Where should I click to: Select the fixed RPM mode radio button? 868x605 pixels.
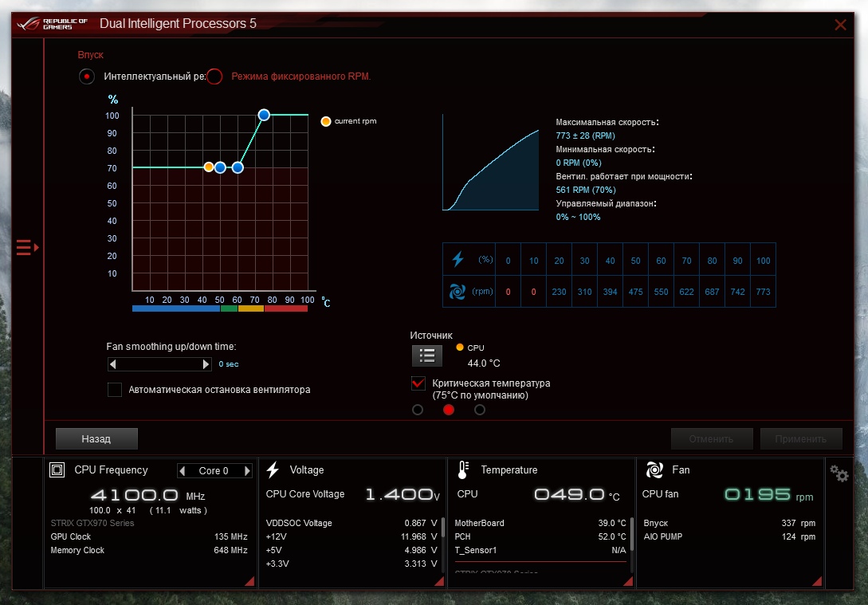coord(214,77)
